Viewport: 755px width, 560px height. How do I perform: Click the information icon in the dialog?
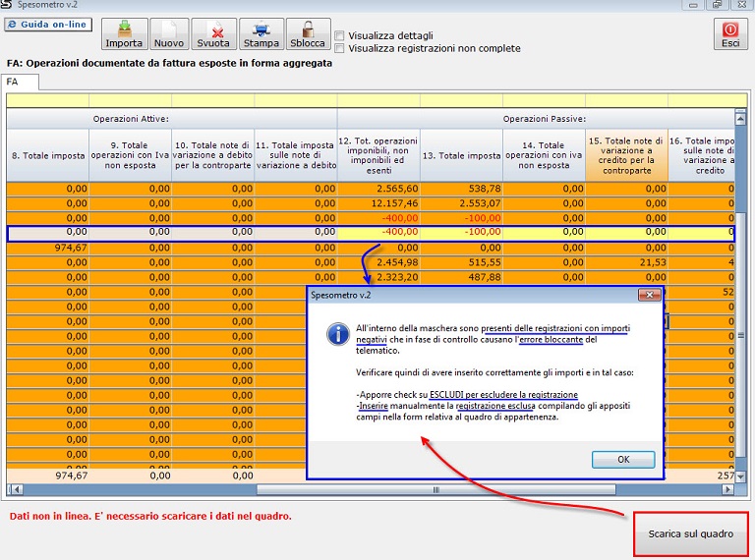338,334
